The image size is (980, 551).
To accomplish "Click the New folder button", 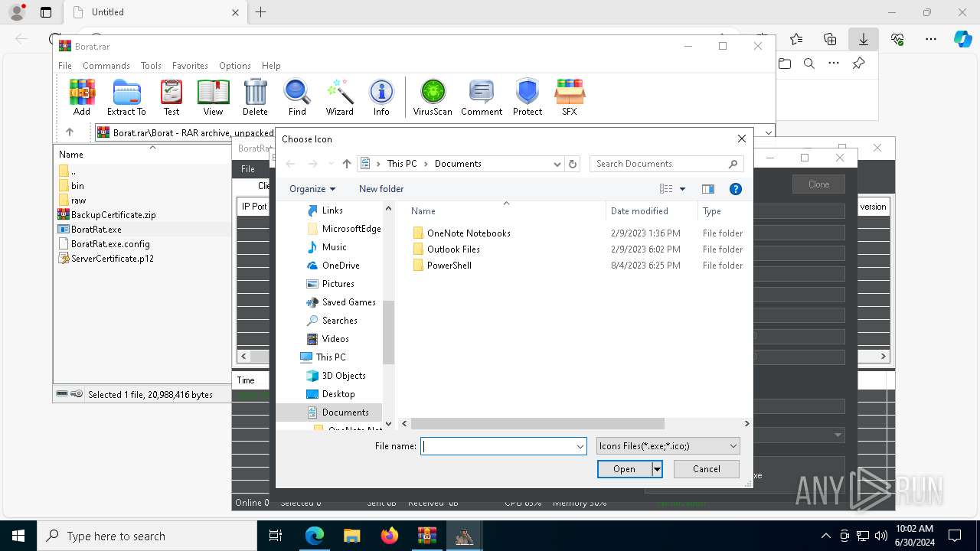I will pos(381,189).
